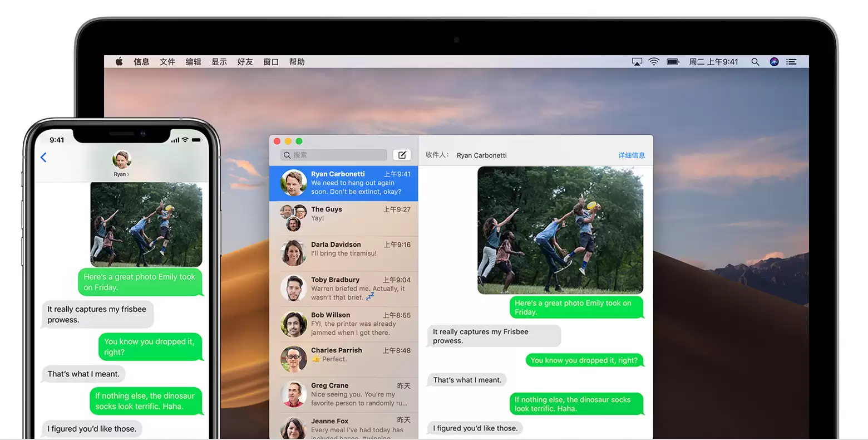Viewport: 868px width, 440px height.
Task: Click Ryan Carbonetti's avatar in sidebar
Action: 294,183
